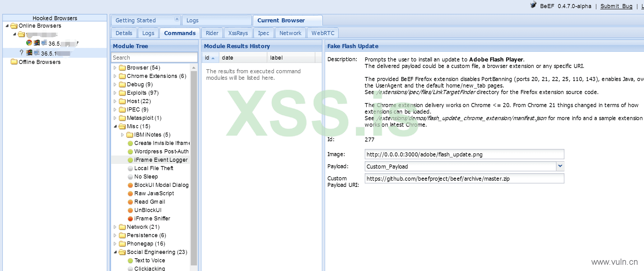The image size is (644, 271).
Task: Click the iFrame Sniffer red status icon
Action: pos(130,219)
